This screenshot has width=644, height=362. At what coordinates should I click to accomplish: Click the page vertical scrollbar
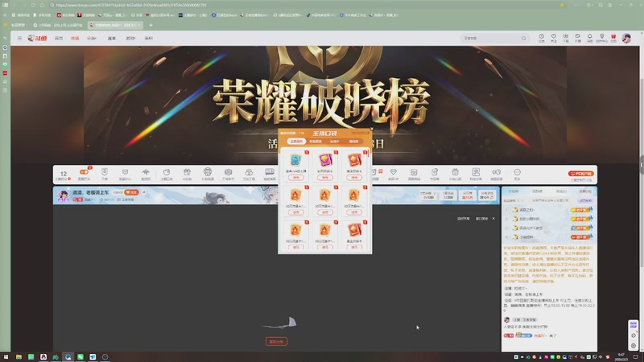[x=641, y=164]
